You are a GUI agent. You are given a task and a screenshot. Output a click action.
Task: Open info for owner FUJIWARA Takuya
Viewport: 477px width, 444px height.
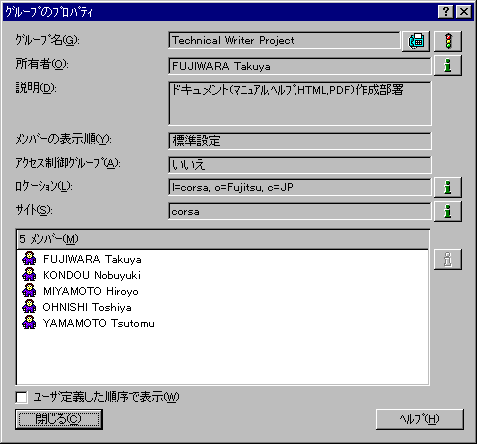pos(448,65)
